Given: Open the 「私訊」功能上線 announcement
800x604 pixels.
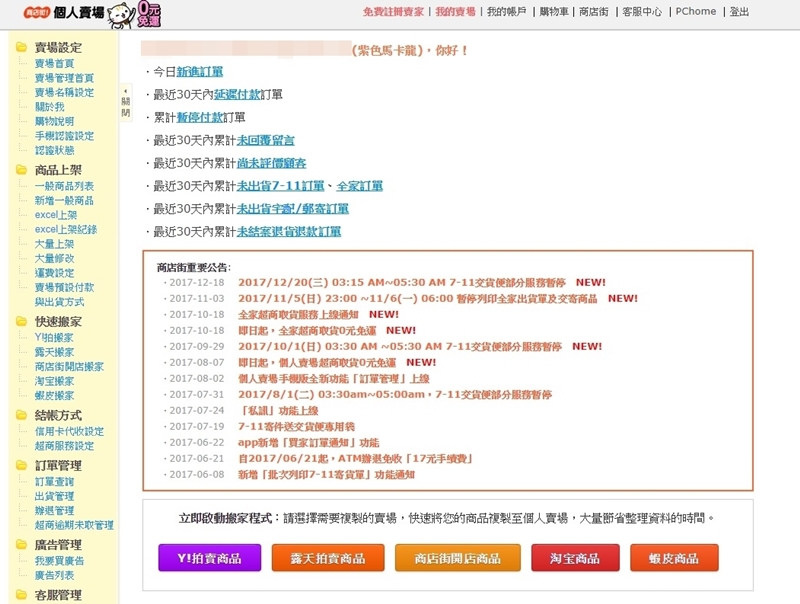Looking at the screenshot, I should 278,411.
